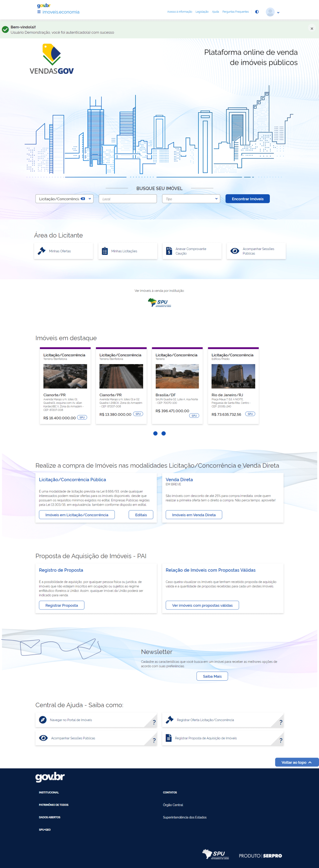
Task: Click document icon for Registrar Proposta de Aquisição
Action: click(x=169, y=738)
